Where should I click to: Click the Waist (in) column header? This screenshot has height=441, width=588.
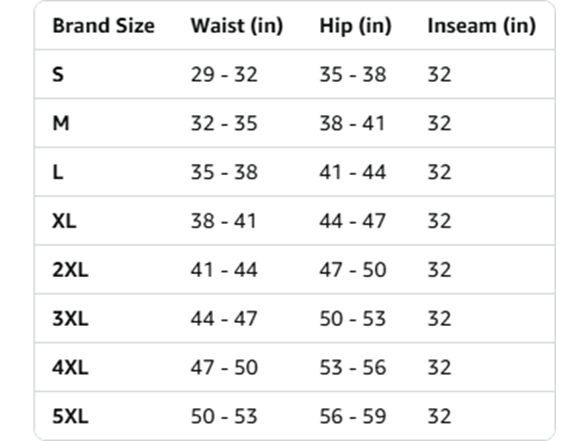[237, 26]
